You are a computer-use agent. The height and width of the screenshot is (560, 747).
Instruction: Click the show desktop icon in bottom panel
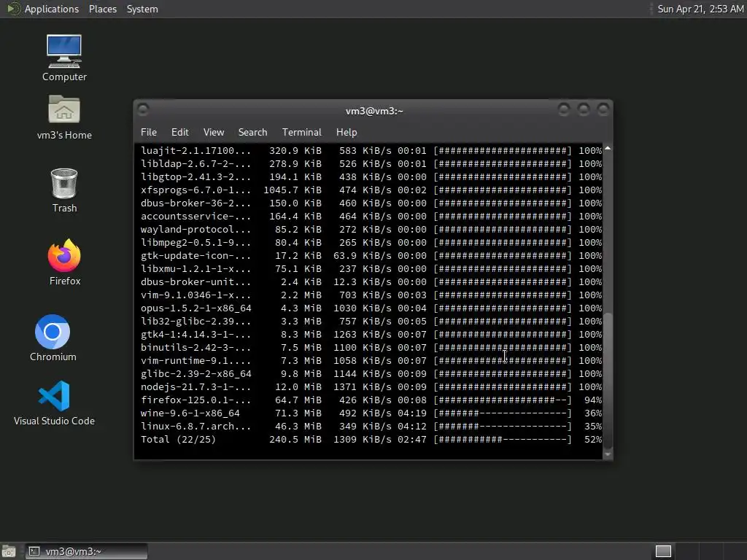coord(9,551)
